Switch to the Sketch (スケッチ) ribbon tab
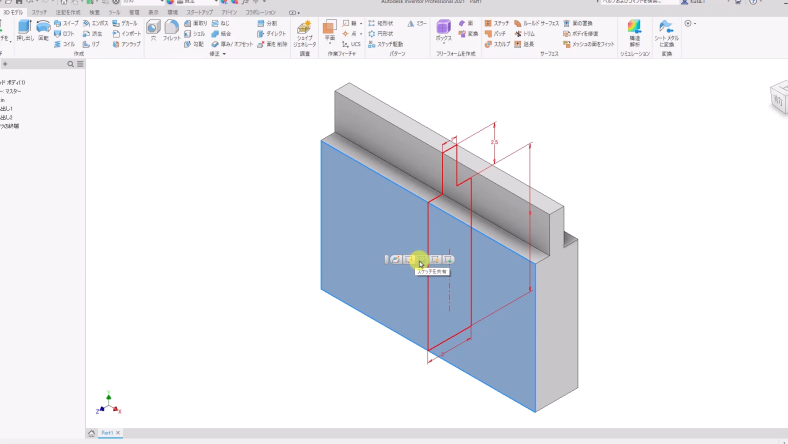The height and width of the screenshot is (444, 788). point(39,12)
